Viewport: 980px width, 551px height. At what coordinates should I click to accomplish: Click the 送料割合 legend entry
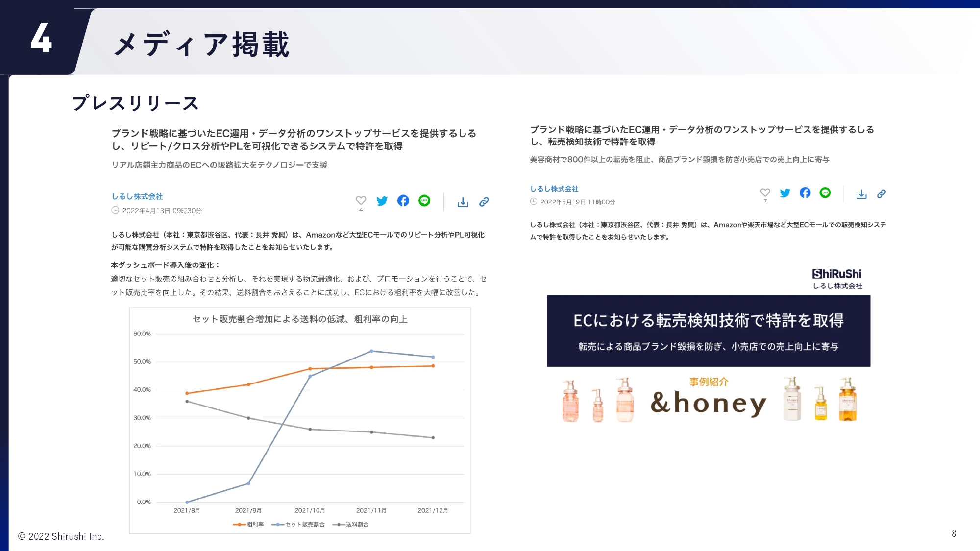tap(350, 524)
